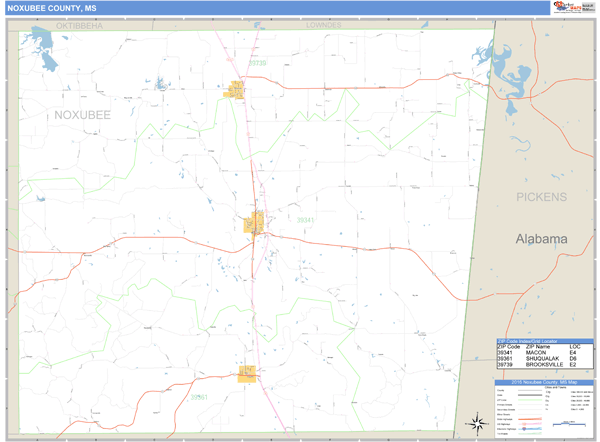The height and width of the screenshot is (442, 600).
Task: Click the green 39341 ZIP code label
Action: (x=305, y=219)
